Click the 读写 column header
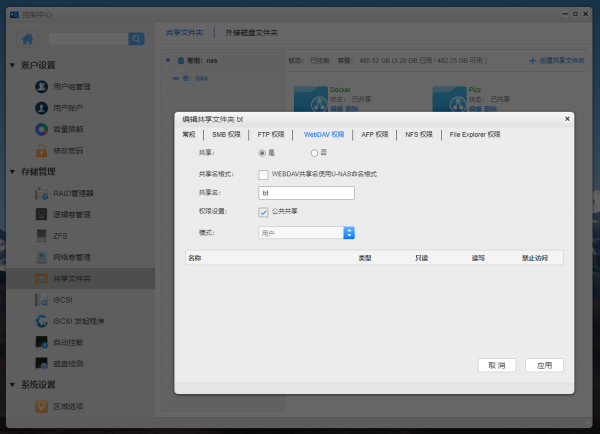 [x=478, y=258]
